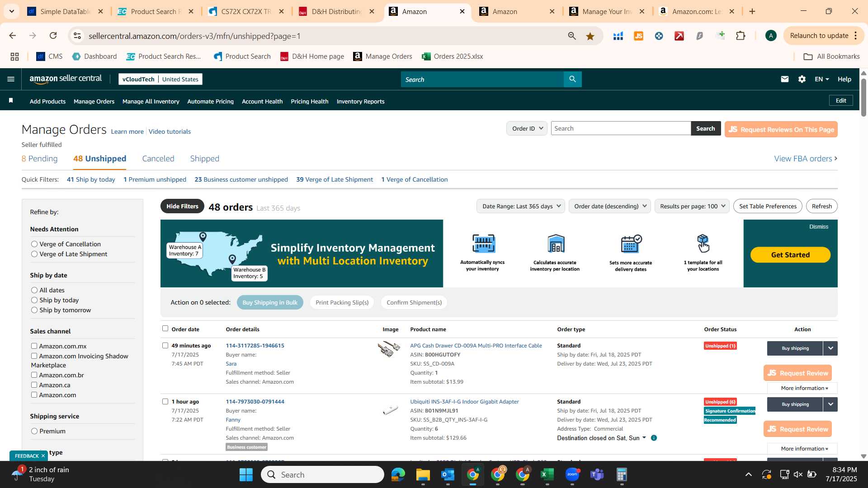868x488 pixels.
Task: Open the Chrome profile avatar A
Action: pyautogui.click(x=771, y=36)
